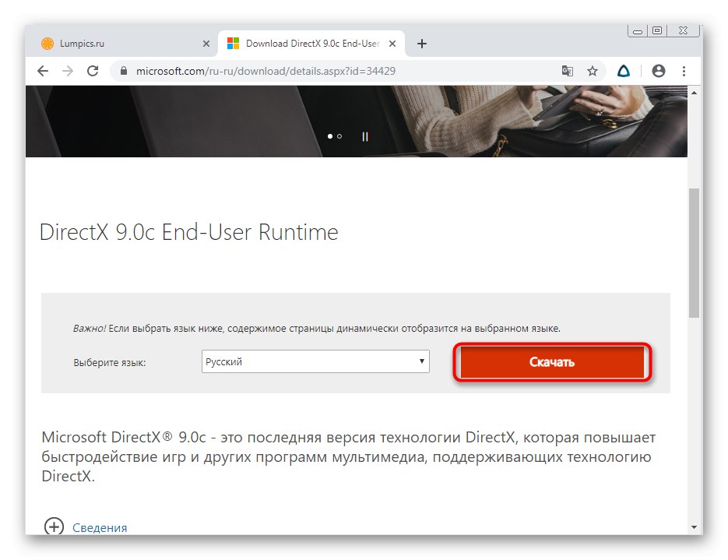Open the language dropdown showing Русский

[315, 361]
